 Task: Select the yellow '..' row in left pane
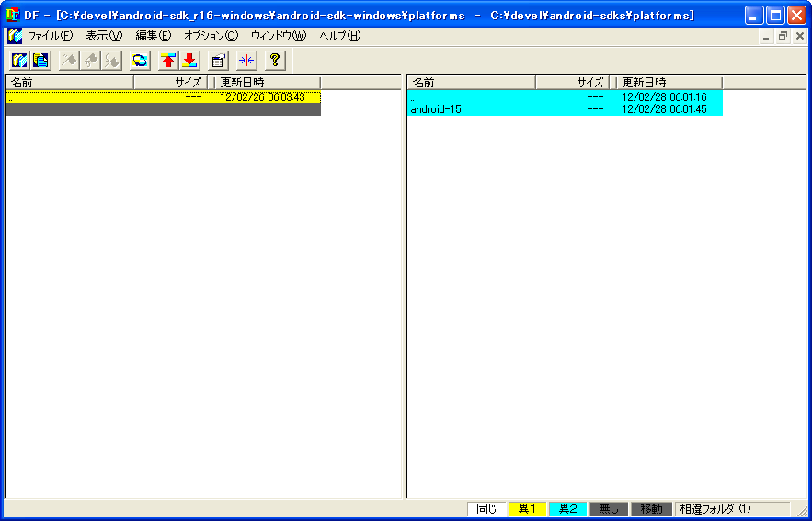tap(163, 96)
